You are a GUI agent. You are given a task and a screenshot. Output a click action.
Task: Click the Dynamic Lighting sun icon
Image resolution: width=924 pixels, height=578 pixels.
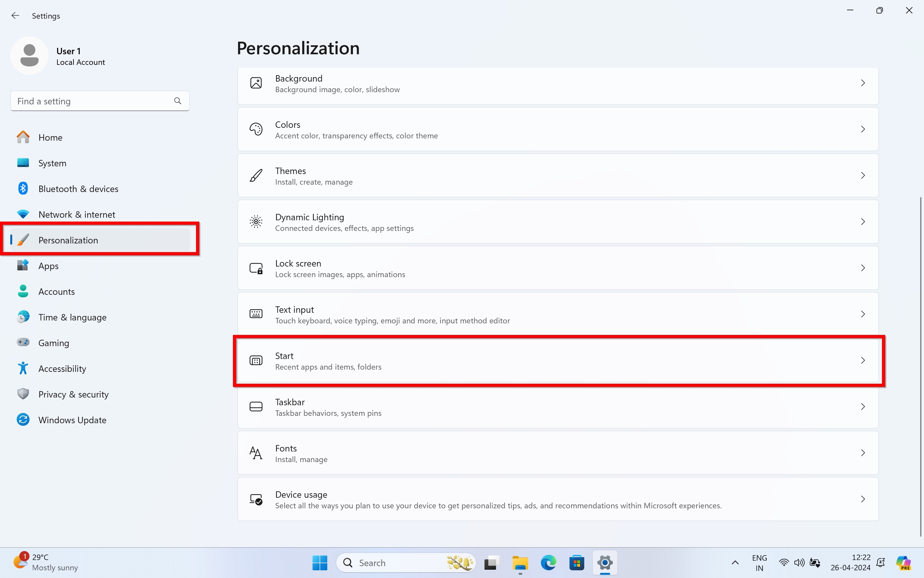[256, 222]
